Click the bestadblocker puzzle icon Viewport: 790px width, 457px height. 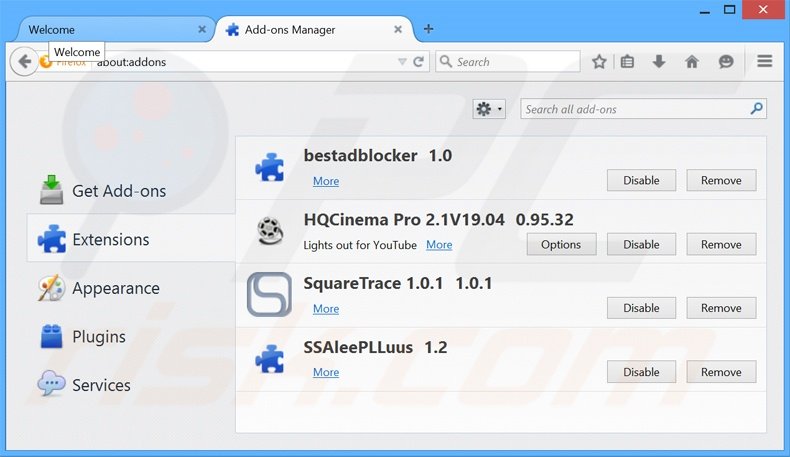pos(270,167)
